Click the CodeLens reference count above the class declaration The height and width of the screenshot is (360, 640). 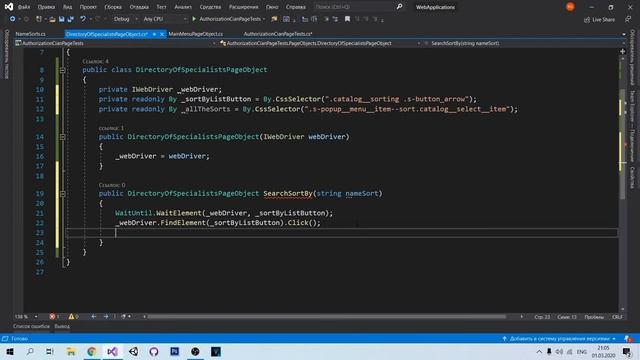96,61
